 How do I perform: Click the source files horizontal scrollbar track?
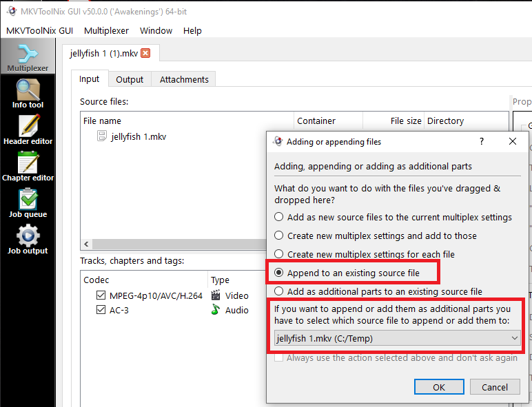click(179, 244)
